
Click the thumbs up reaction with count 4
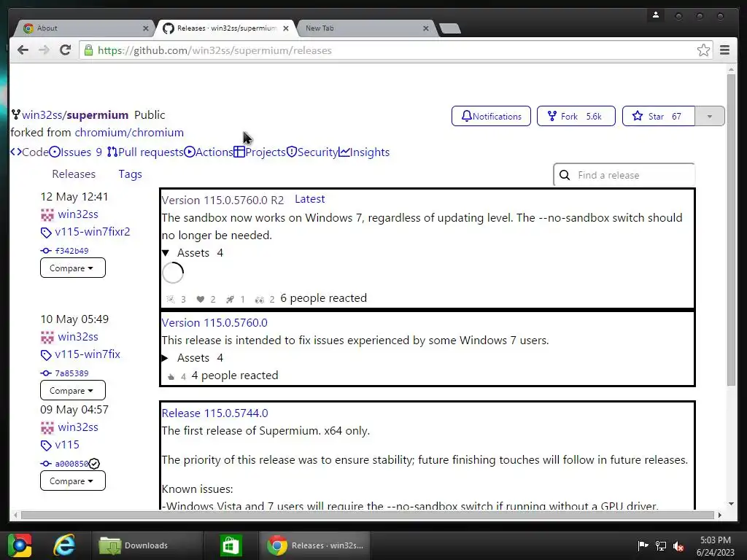(x=177, y=377)
